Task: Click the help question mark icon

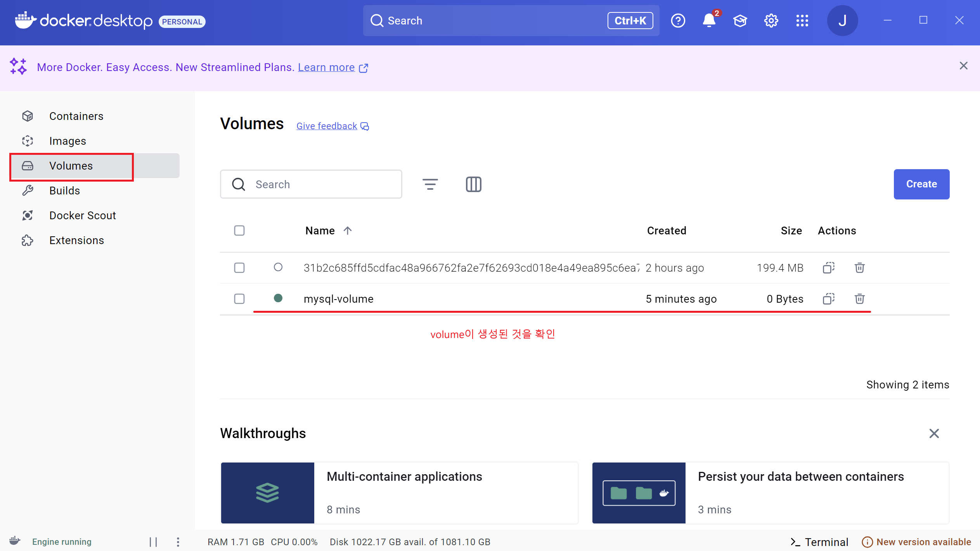Action: (678, 21)
